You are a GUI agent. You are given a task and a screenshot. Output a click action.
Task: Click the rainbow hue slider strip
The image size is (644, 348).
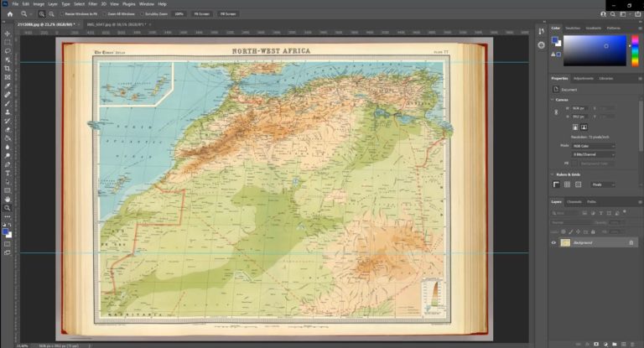click(635, 50)
